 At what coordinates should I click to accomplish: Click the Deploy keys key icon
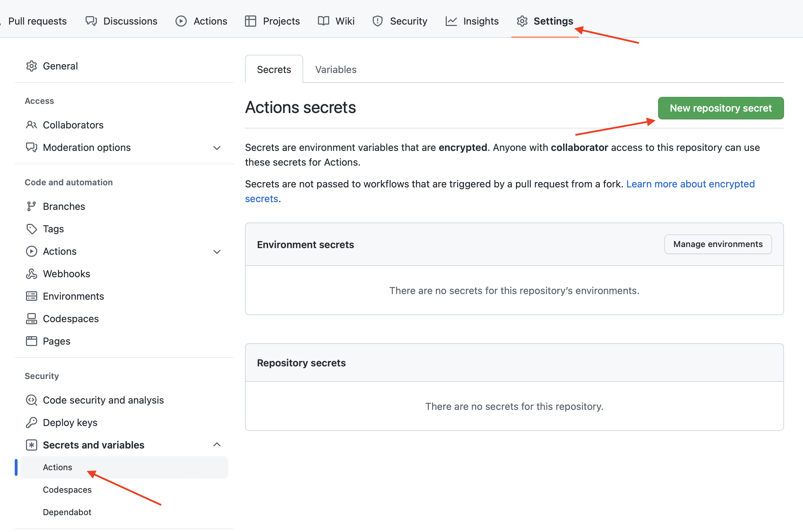tap(32, 422)
